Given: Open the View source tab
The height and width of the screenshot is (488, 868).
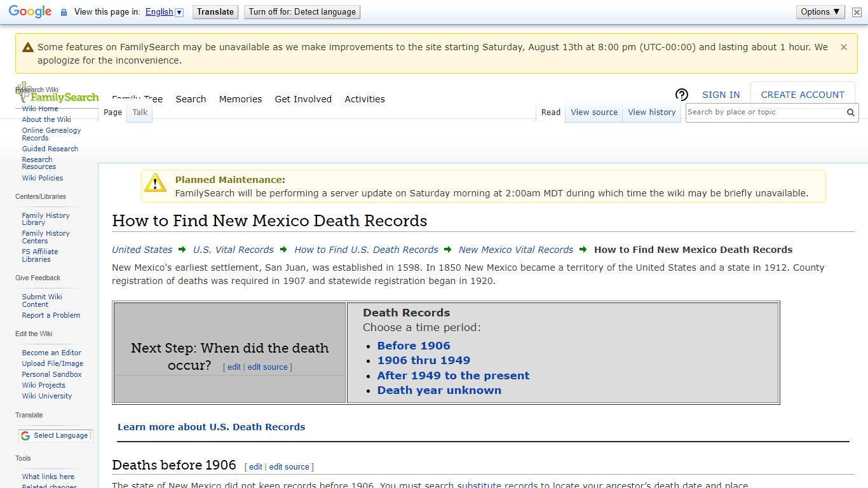Looking at the screenshot, I should 594,112.
